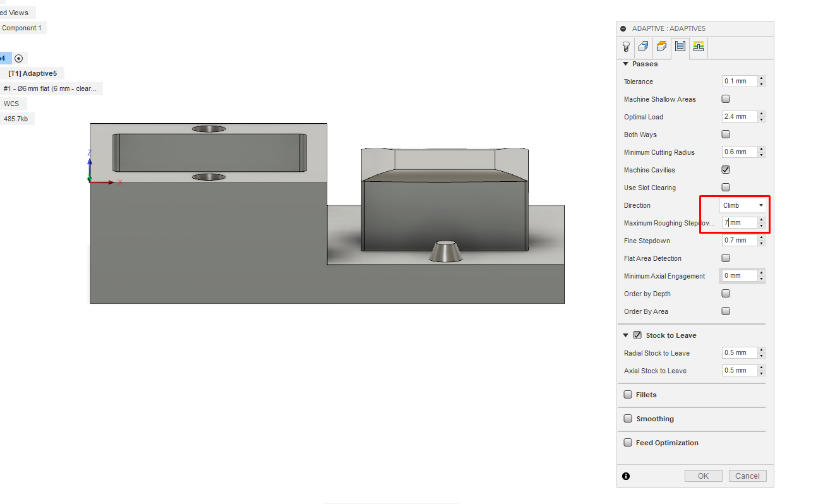Click the Minimum Cutting Radius field
This screenshot has width=835, height=504.
(740, 152)
